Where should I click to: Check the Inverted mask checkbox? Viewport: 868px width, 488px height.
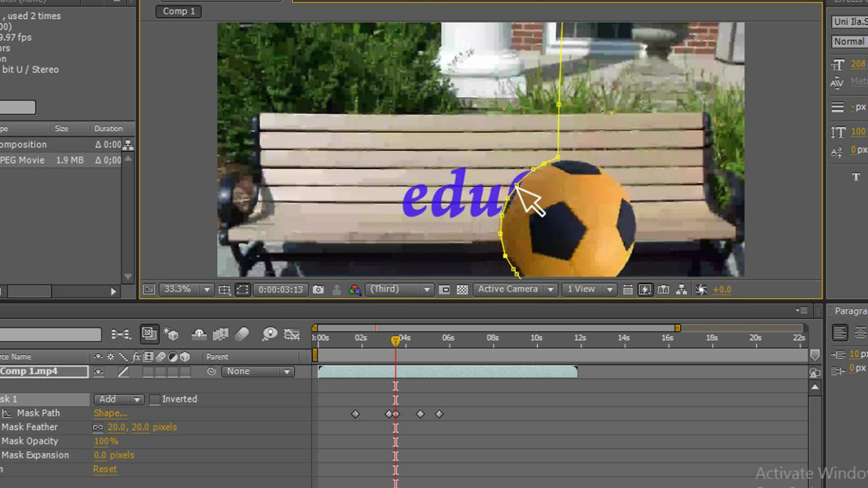pos(155,399)
